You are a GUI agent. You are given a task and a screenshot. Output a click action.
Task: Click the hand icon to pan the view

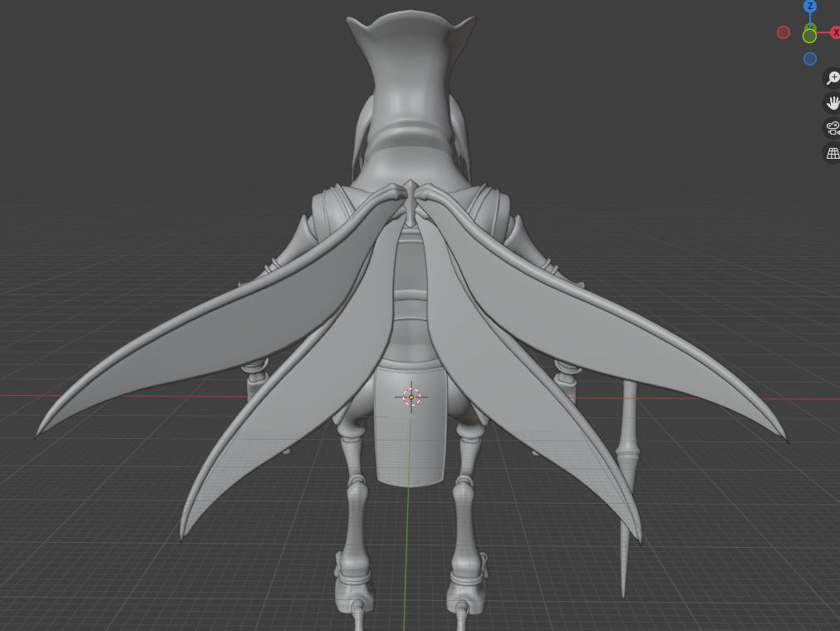832,102
